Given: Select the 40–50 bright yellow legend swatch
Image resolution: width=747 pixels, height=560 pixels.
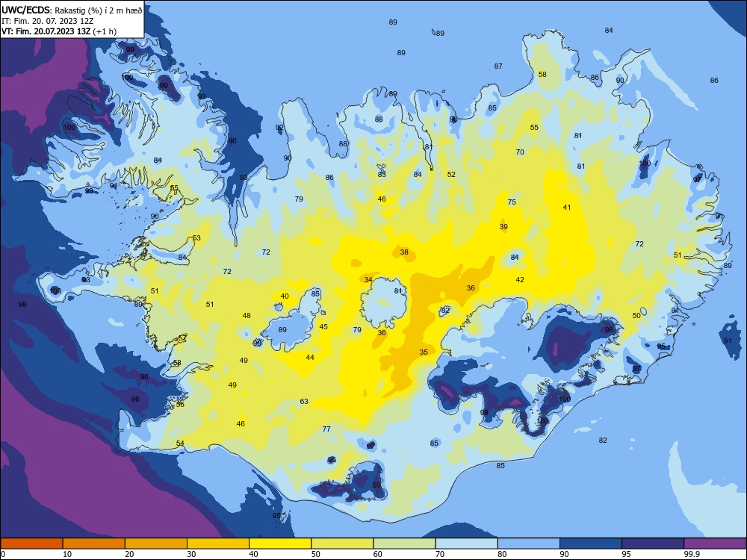Looking at the screenshot, I should [280, 544].
